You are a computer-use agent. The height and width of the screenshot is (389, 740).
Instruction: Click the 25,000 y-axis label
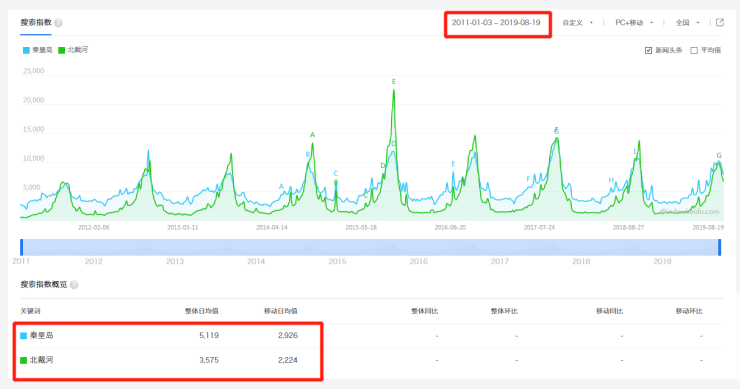[34, 71]
